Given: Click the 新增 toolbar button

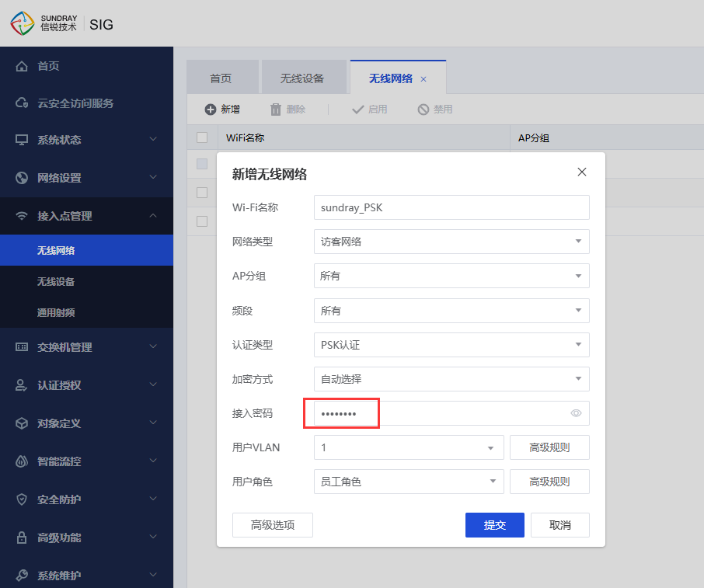Looking at the screenshot, I should (x=222, y=110).
